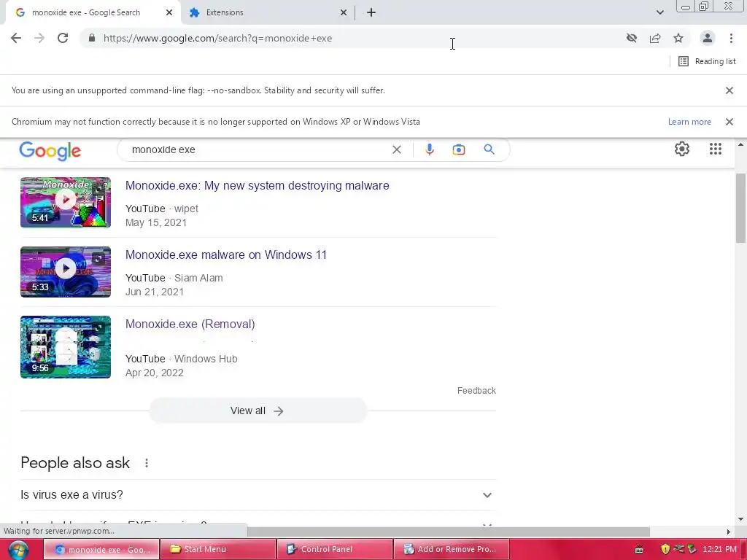Viewport: 747px width, 560px height.
Task: Open Google quick settings gear
Action: 682,149
